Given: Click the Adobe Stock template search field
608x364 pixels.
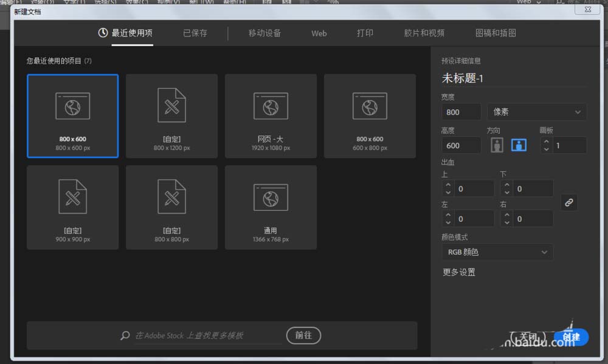Looking at the screenshot, I should pyautogui.click(x=208, y=335).
